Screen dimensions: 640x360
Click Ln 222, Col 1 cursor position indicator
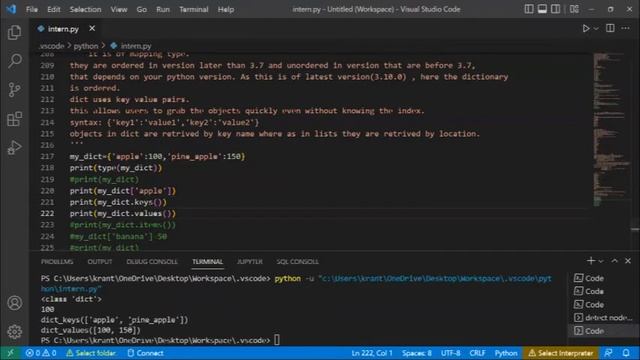372,353
